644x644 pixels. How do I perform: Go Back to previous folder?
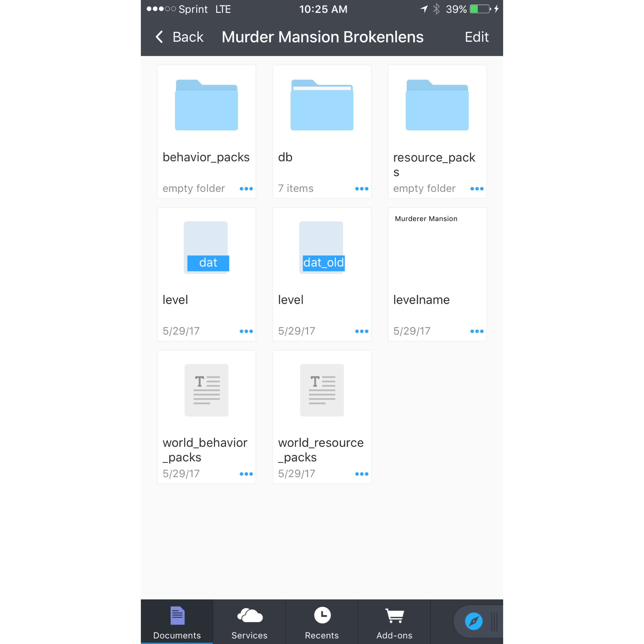click(179, 37)
